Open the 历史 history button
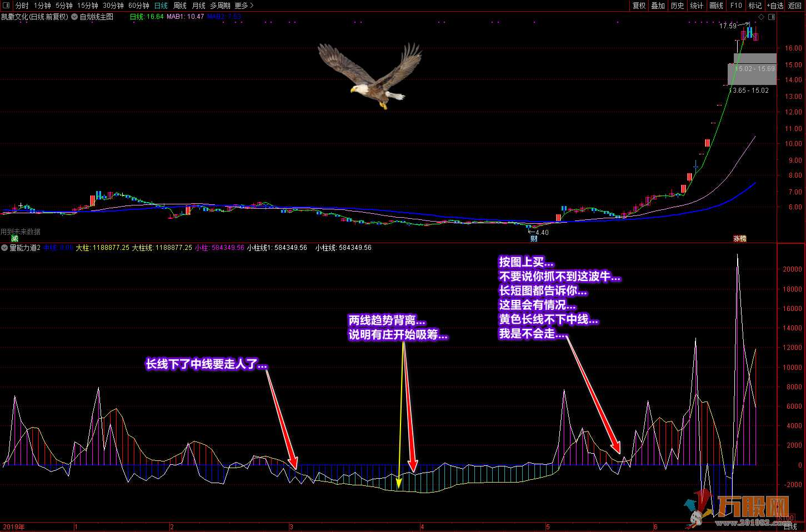 pos(678,6)
